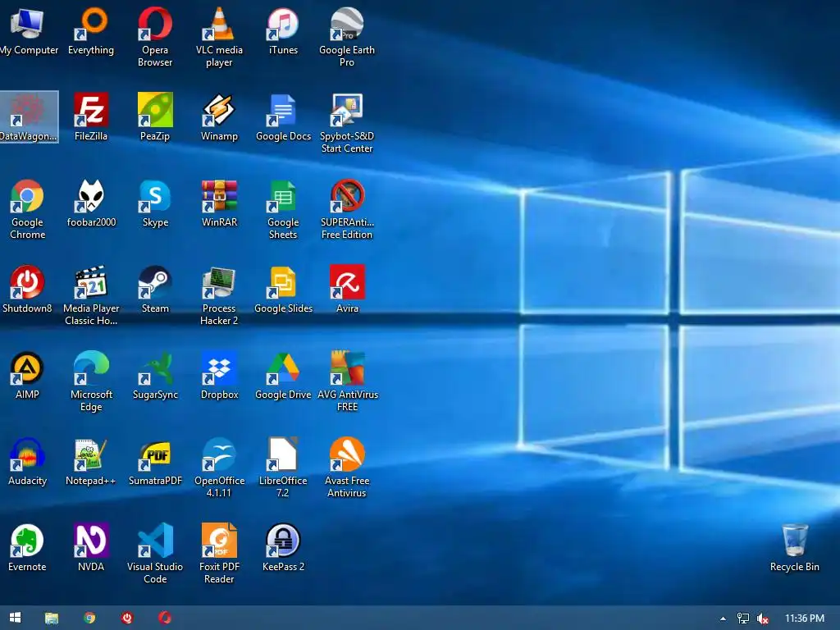840x630 pixels.
Task: Select the VLC media player shortcut
Action: coord(219,38)
